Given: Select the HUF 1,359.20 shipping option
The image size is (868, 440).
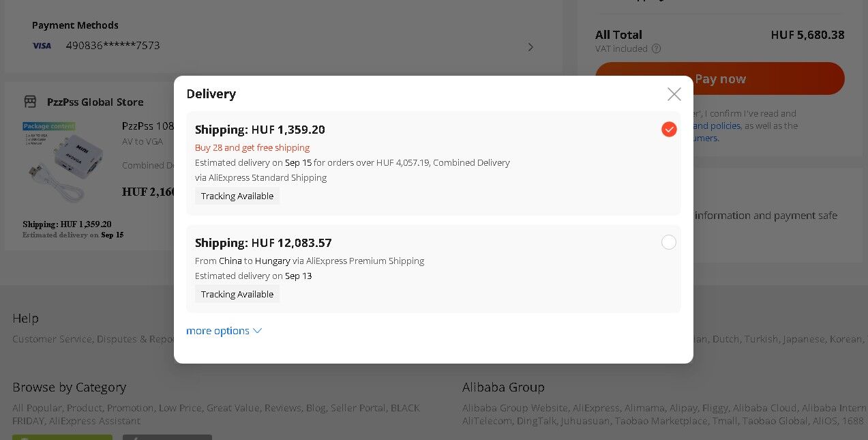Looking at the screenshot, I should (669, 130).
